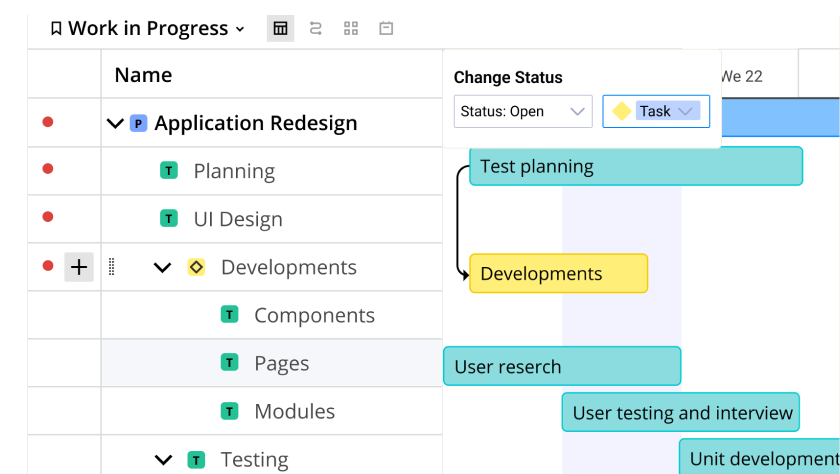840x474 pixels.
Task: Click the yellow milestone icon beside Developments
Action: coord(196,267)
